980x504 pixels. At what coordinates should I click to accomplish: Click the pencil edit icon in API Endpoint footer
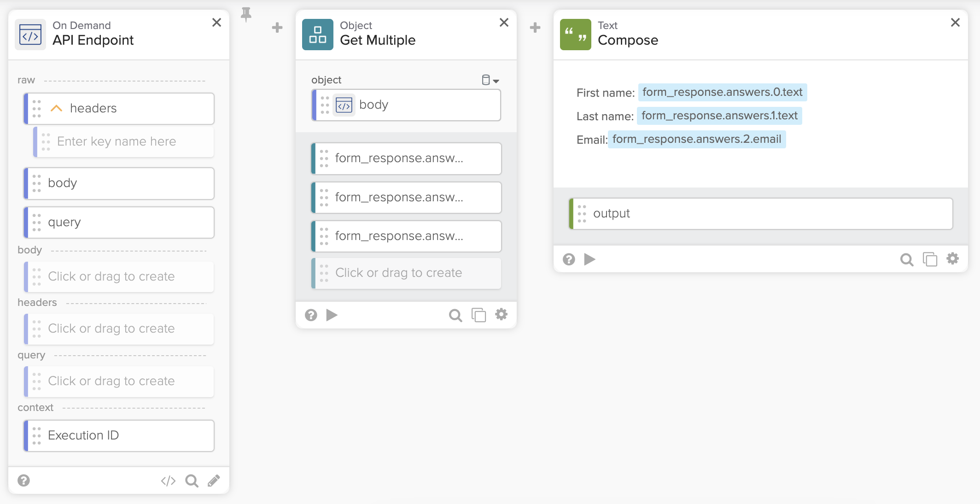click(x=214, y=481)
